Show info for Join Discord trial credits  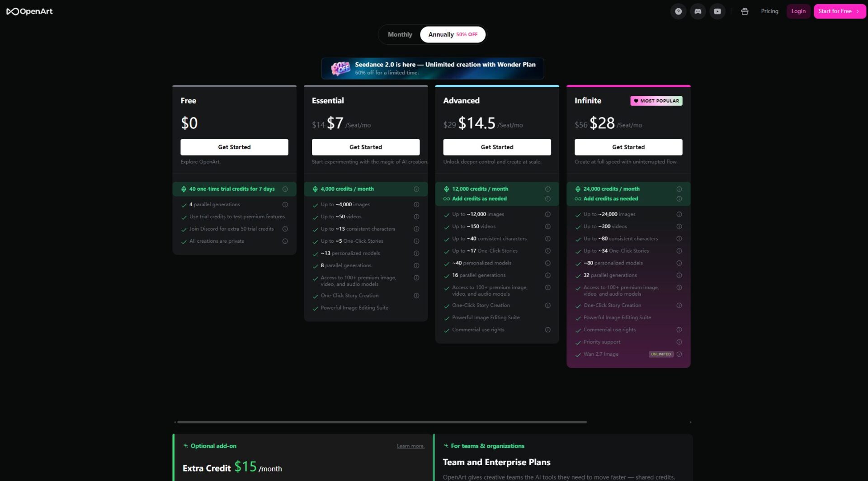click(x=285, y=229)
